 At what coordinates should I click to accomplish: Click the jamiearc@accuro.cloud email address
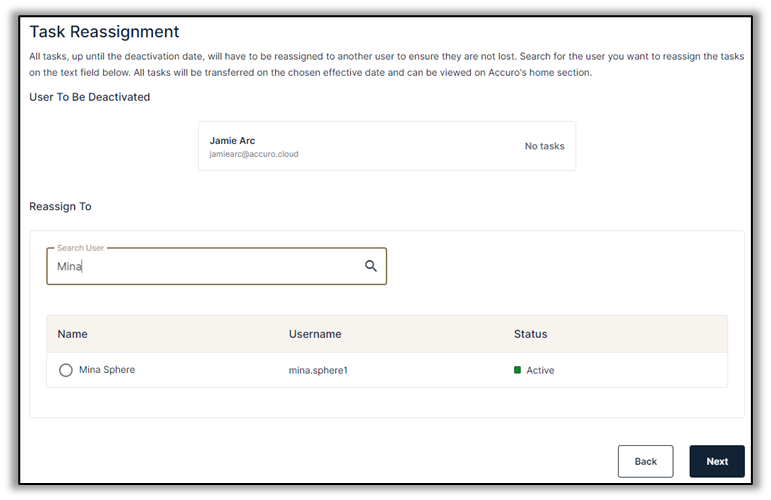[x=254, y=155]
